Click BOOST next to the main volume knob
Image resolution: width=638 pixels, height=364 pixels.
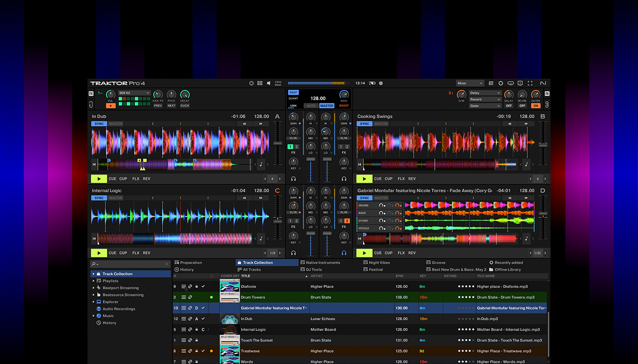344,105
